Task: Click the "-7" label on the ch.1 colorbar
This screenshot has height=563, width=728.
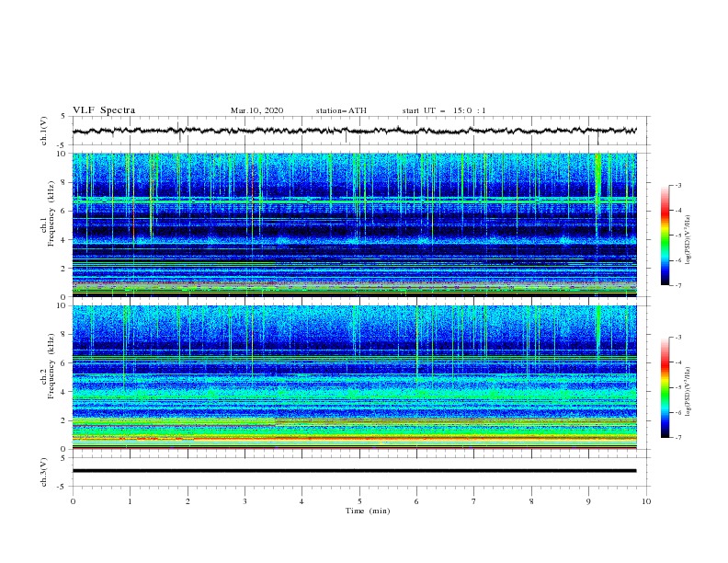Action: (x=678, y=285)
